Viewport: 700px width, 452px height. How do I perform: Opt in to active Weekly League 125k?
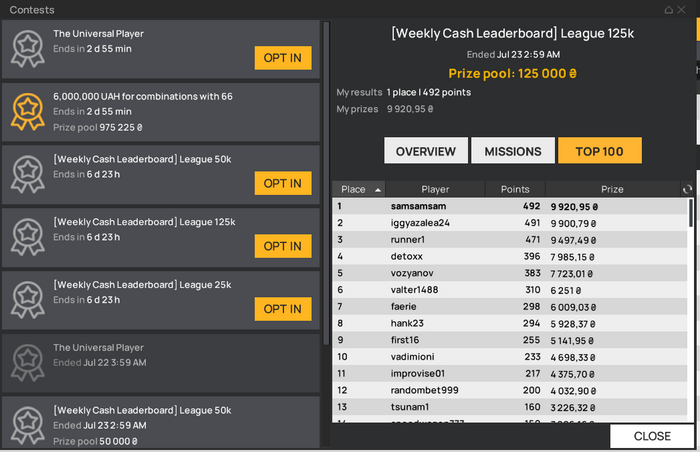tap(283, 246)
